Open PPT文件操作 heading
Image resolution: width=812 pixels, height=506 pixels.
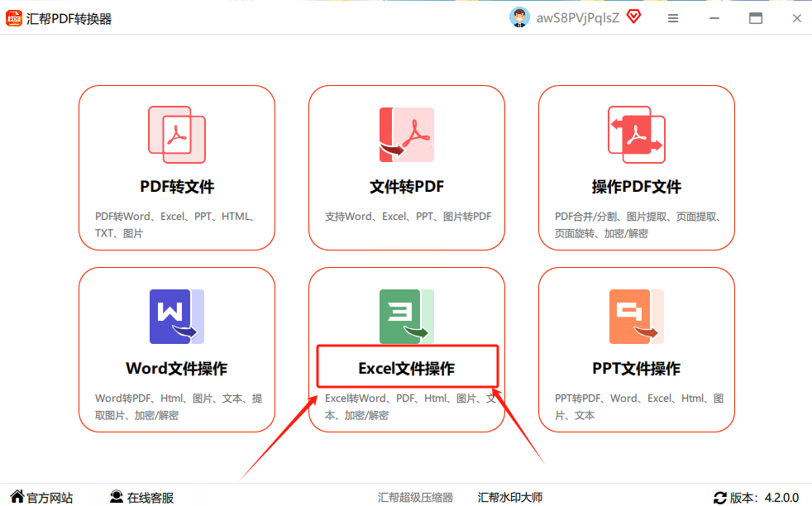coord(637,369)
